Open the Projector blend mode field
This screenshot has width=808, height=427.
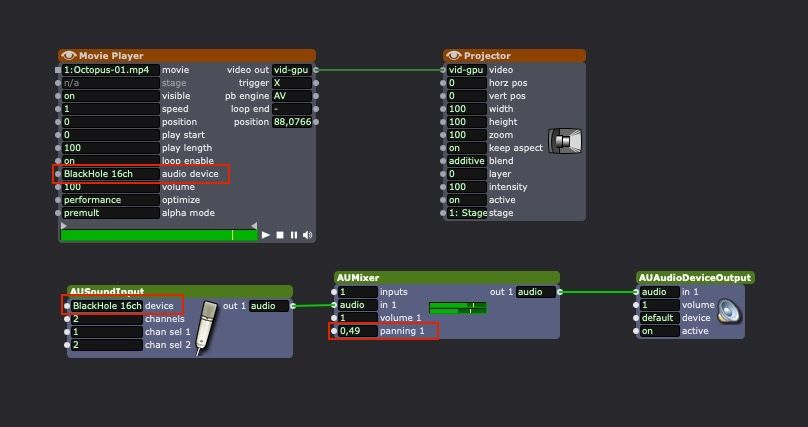466,161
